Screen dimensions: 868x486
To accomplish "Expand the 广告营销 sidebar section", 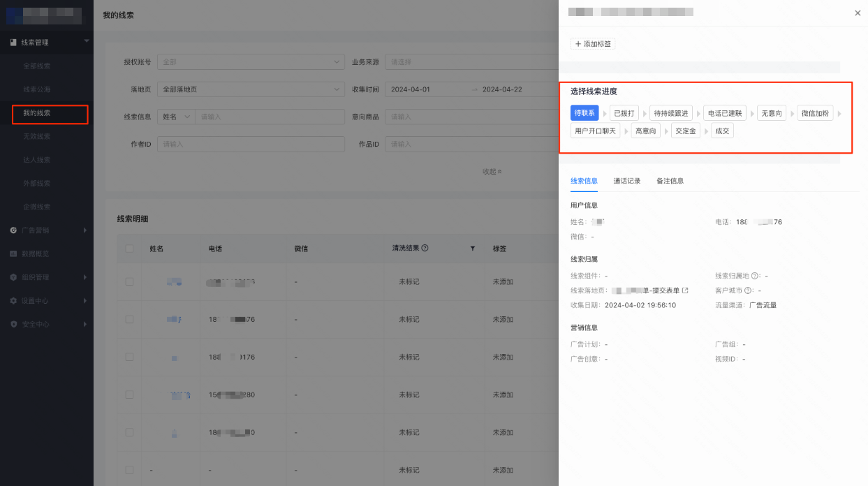I will [x=87, y=230].
